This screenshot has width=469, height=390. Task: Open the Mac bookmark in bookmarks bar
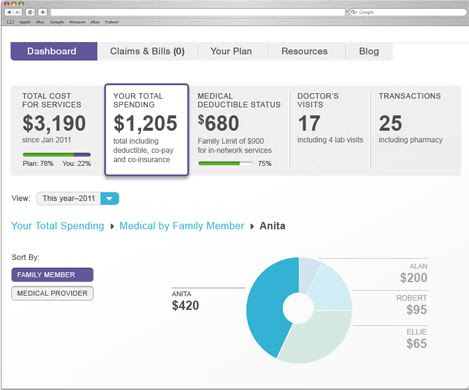point(40,22)
